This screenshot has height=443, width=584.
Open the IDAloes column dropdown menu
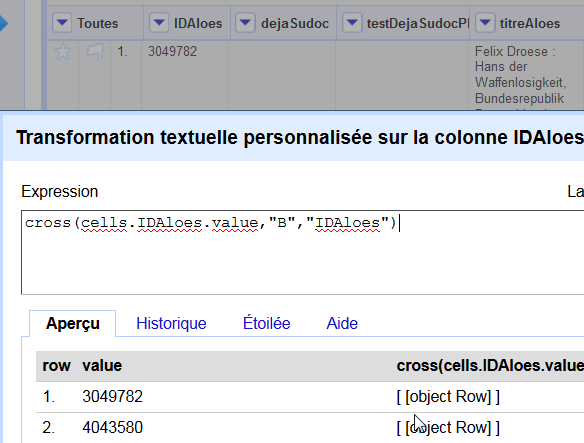point(159,23)
